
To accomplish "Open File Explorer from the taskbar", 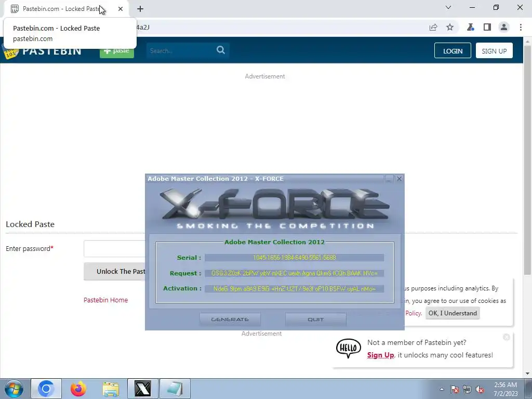I will [111, 389].
